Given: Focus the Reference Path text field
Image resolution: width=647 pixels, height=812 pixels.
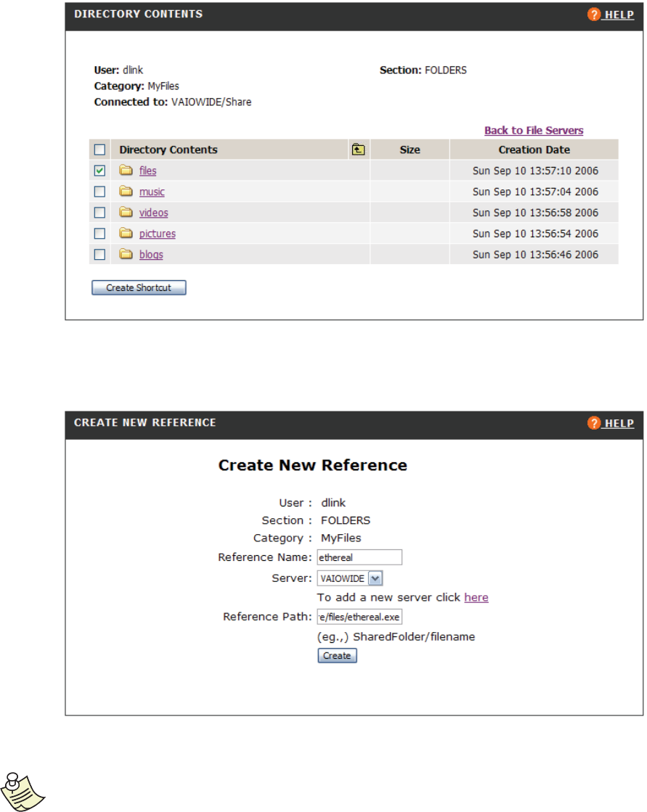Looking at the screenshot, I should (x=359, y=617).
